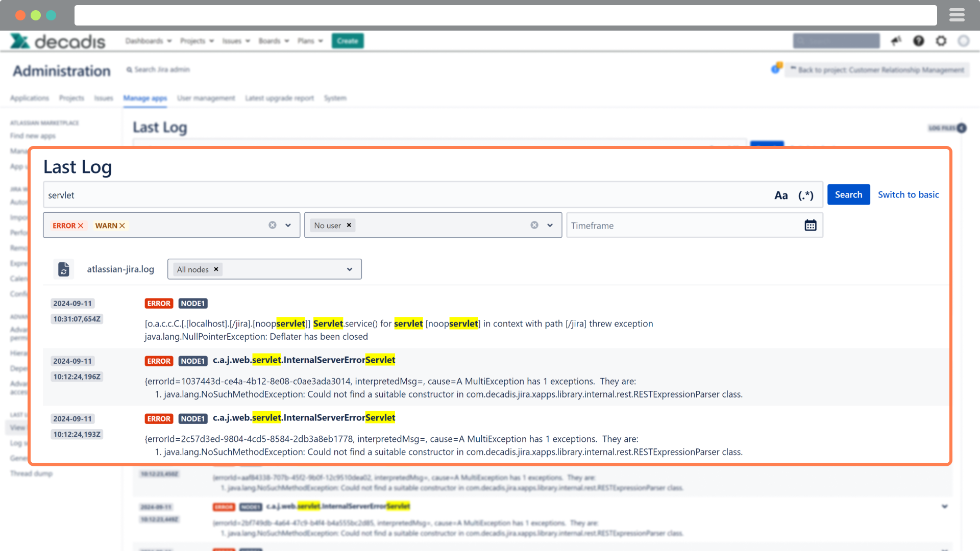The image size is (980, 551).
Task: Open the No user filter dropdown
Action: tap(550, 225)
